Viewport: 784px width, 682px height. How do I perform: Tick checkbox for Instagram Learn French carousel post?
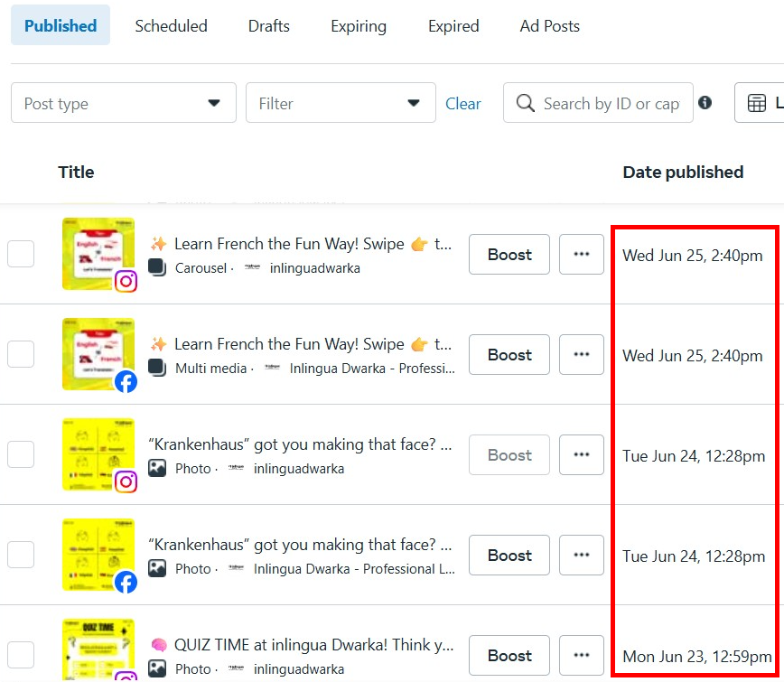(21, 254)
